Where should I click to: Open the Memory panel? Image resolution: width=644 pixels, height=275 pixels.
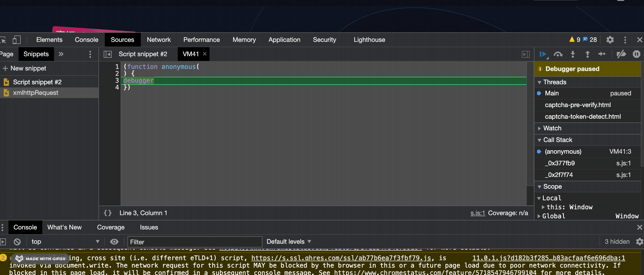(x=244, y=40)
